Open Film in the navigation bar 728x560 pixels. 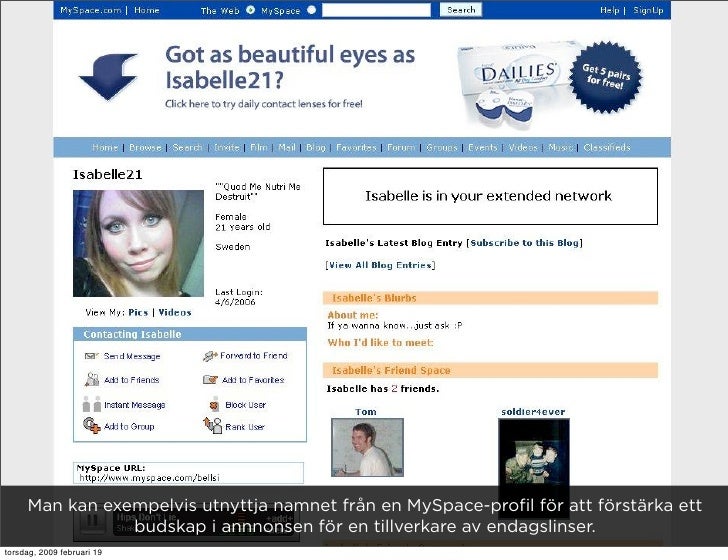pos(259,147)
